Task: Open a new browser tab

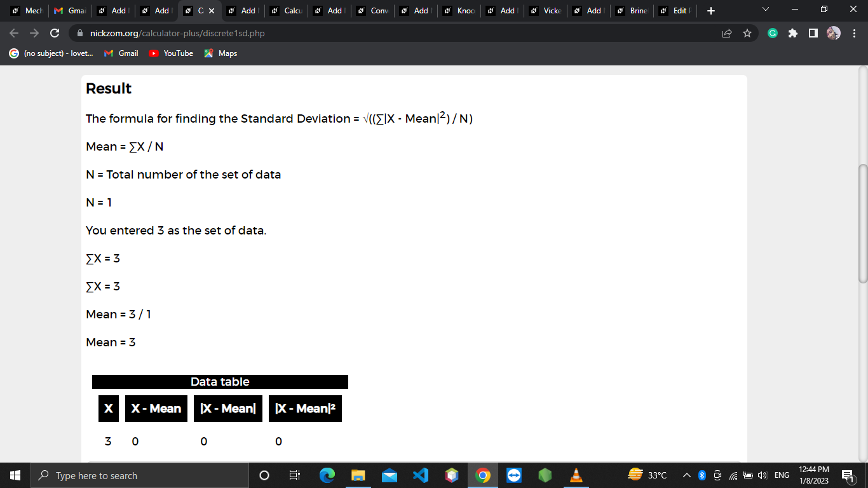Action: click(711, 11)
